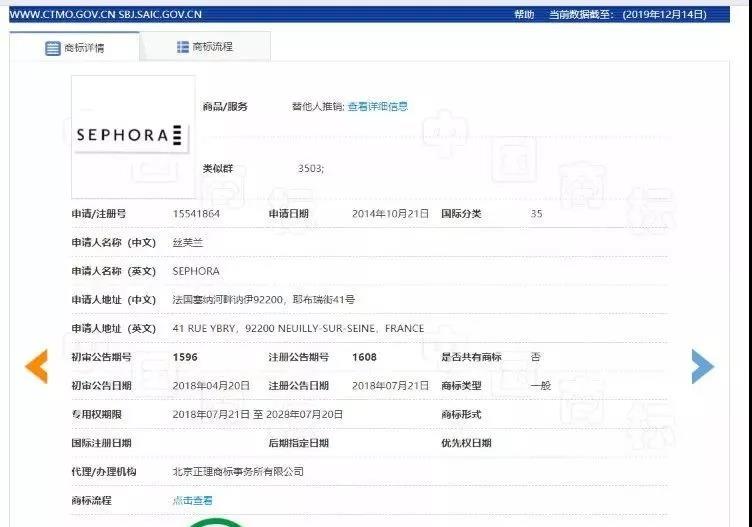
Task: Select the exclusive rights period 2018年07月21日 至 2028年07月20日
Action: coord(258,414)
